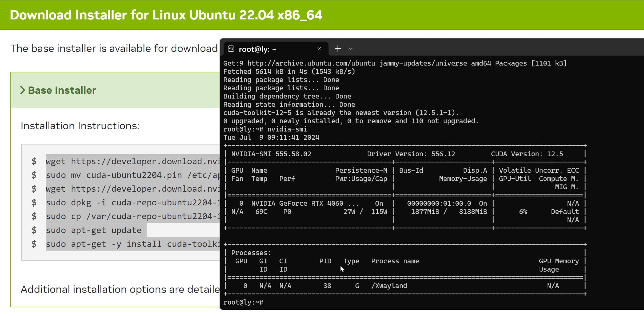Click the 'Fetched 5614 kB in 4s' line

click(289, 71)
